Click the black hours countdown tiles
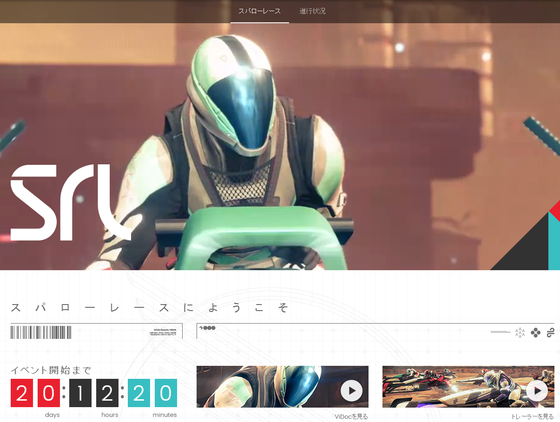This screenshot has height=422, width=560. tap(94, 393)
